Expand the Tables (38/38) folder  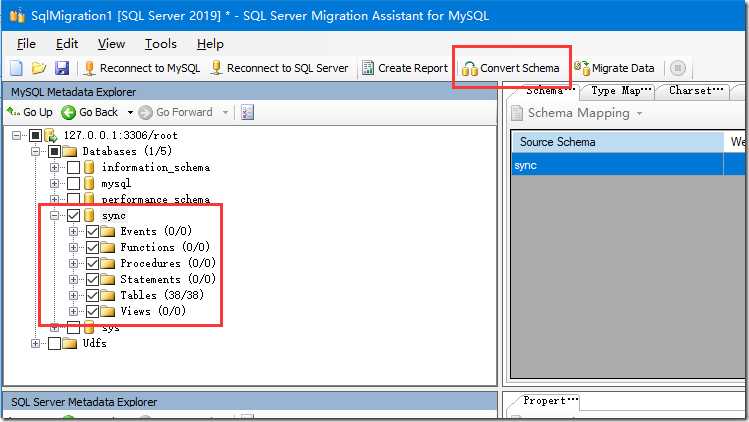tap(73, 295)
